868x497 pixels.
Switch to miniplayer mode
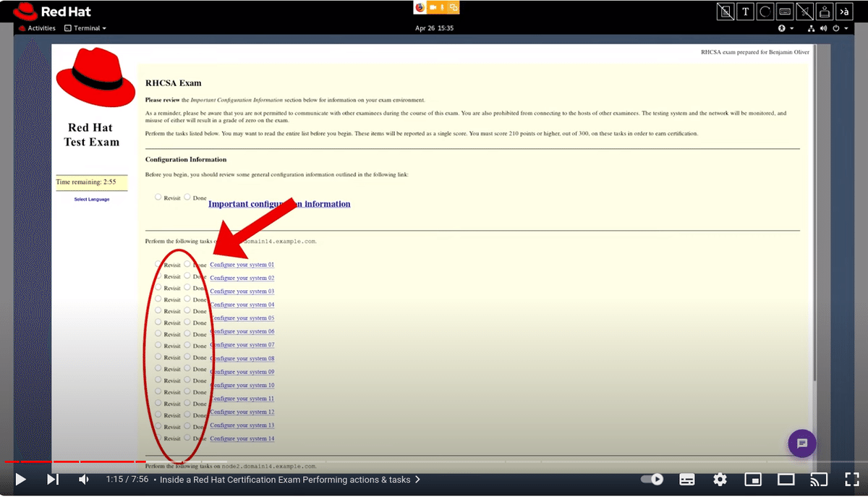[753, 480]
